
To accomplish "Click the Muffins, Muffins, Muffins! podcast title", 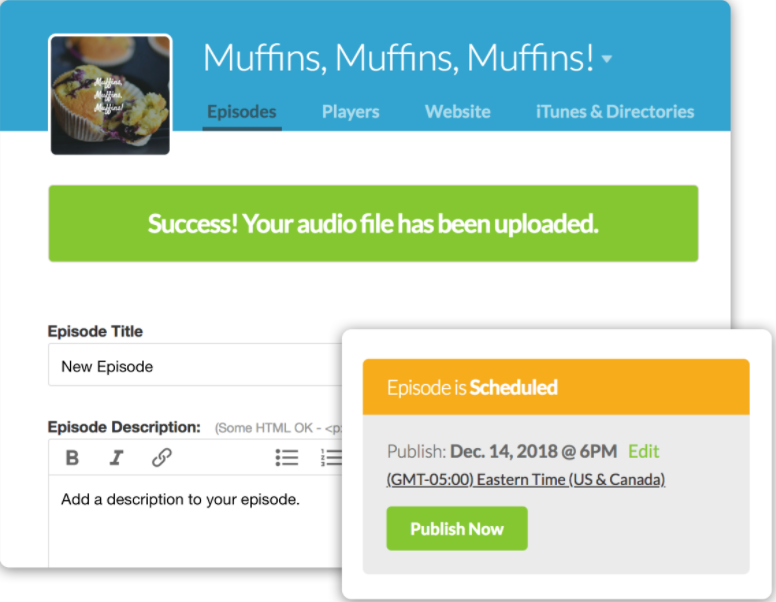I will [398, 58].
